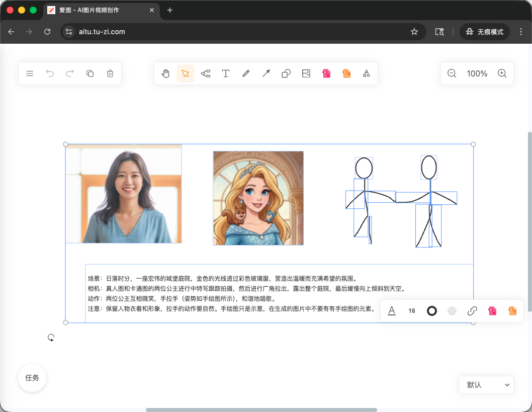
Task: Click the 任务 button
Action: [32, 378]
